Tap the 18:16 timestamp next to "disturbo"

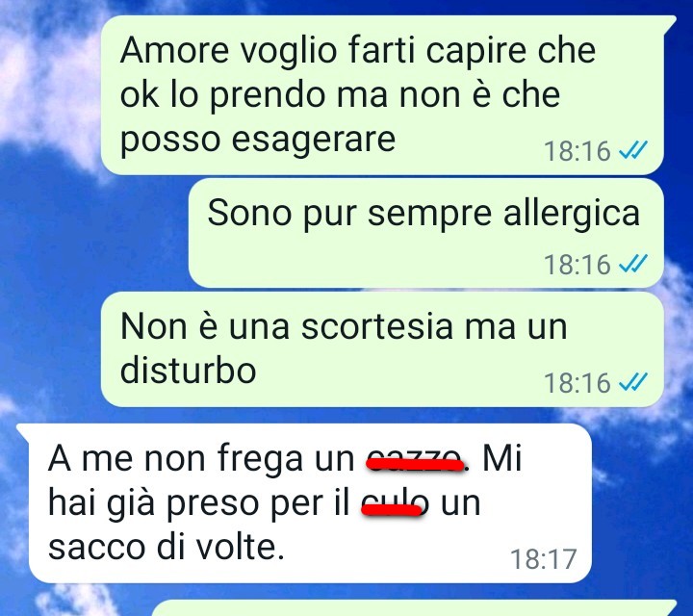tap(577, 383)
